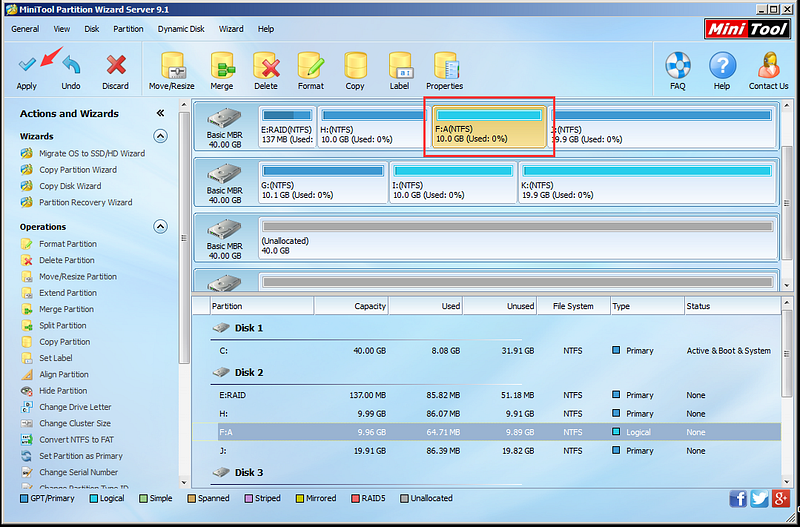Select K: partition block in disk map
This screenshot has width=800, height=527.
(x=647, y=182)
